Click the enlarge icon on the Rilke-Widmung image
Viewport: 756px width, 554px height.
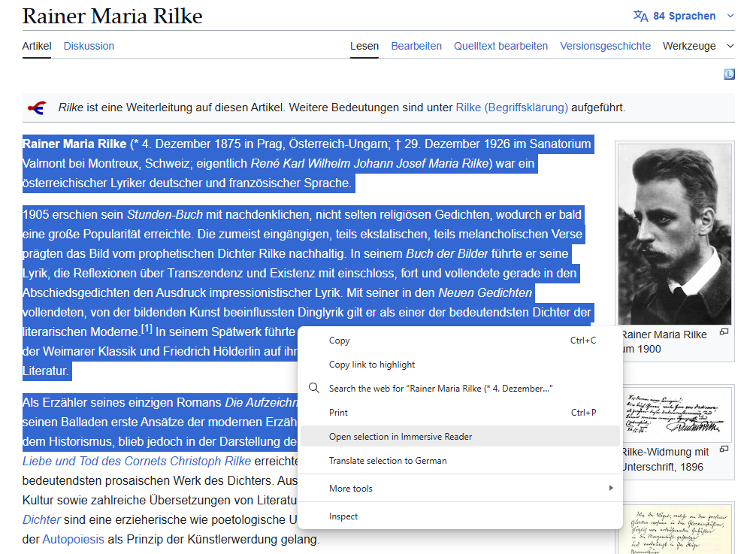click(x=723, y=448)
